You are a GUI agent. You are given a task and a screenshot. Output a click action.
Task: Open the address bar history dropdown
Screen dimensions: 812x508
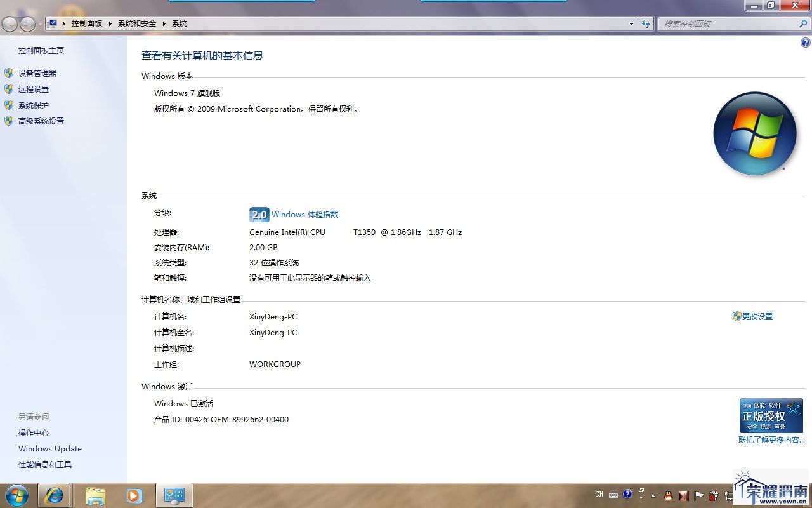631,23
